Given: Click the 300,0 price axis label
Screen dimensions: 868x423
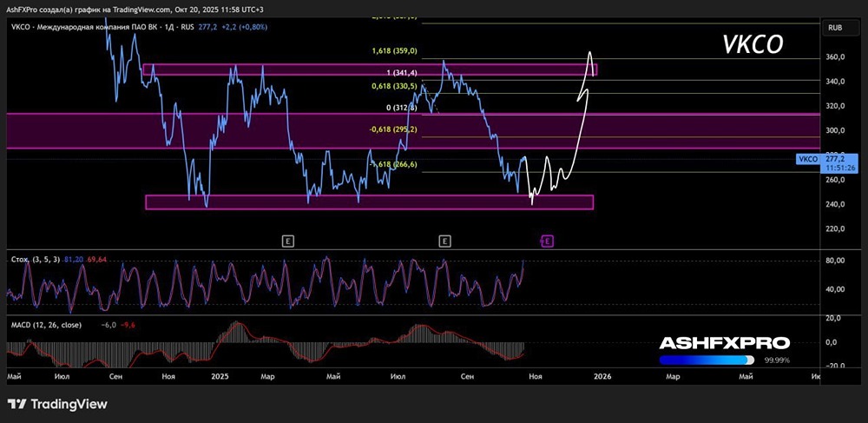Looking at the screenshot, I should click(835, 130).
